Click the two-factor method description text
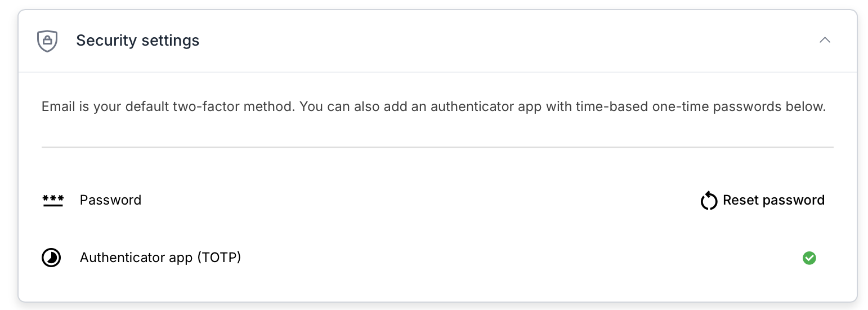868x310 pixels. pos(433,107)
